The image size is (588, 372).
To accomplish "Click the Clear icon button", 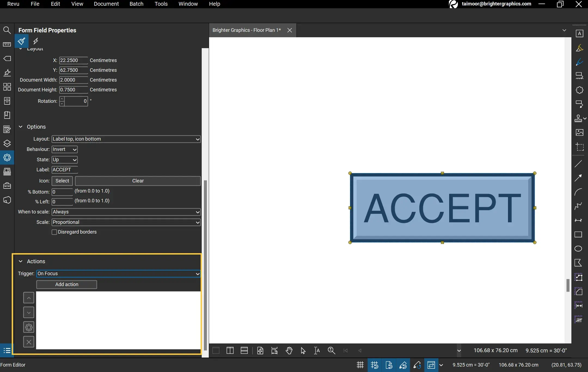I will click(138, 181).
